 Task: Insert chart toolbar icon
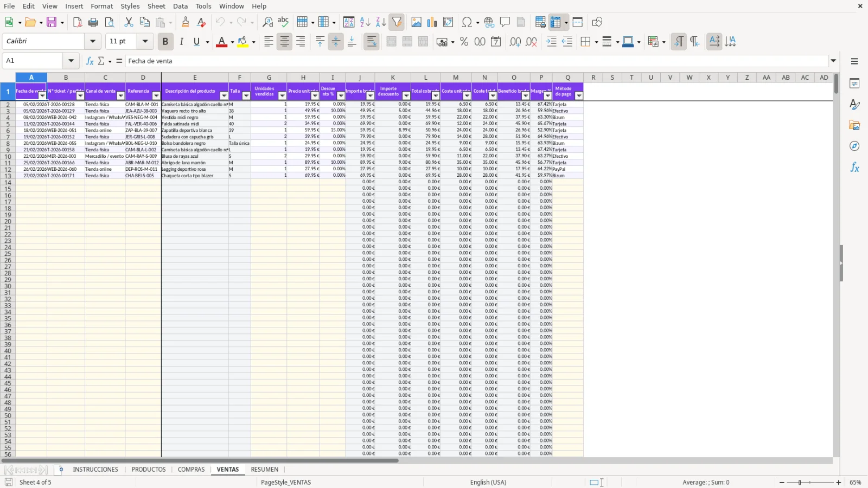click(432, 22)
